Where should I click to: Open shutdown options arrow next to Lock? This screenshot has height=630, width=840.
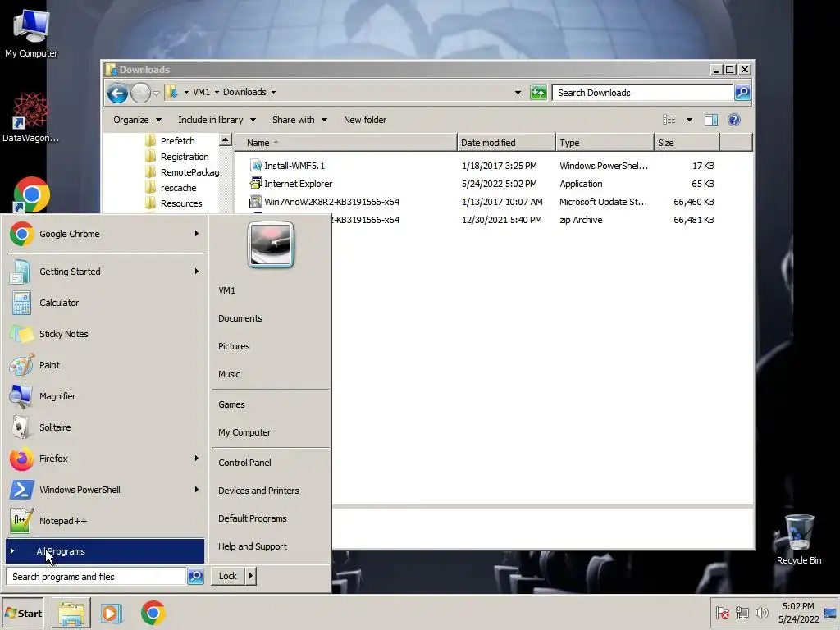click(x=251, y=577)
